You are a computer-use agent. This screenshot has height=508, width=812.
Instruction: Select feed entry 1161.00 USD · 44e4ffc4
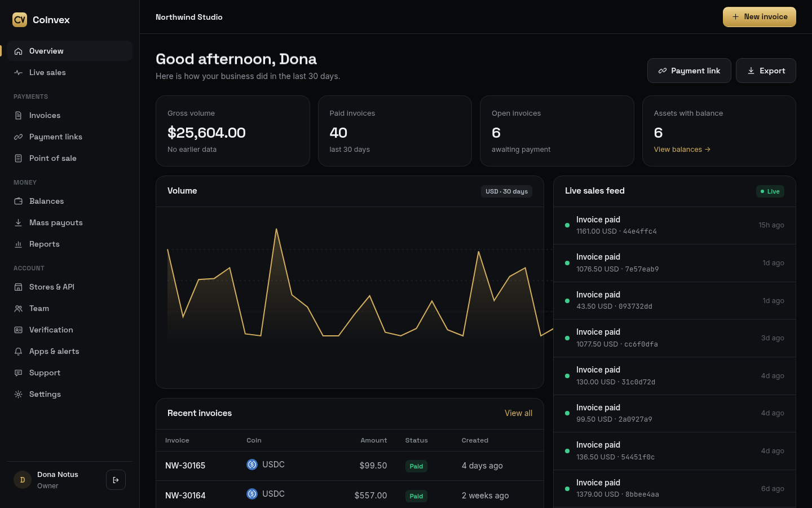pos(674,225)
